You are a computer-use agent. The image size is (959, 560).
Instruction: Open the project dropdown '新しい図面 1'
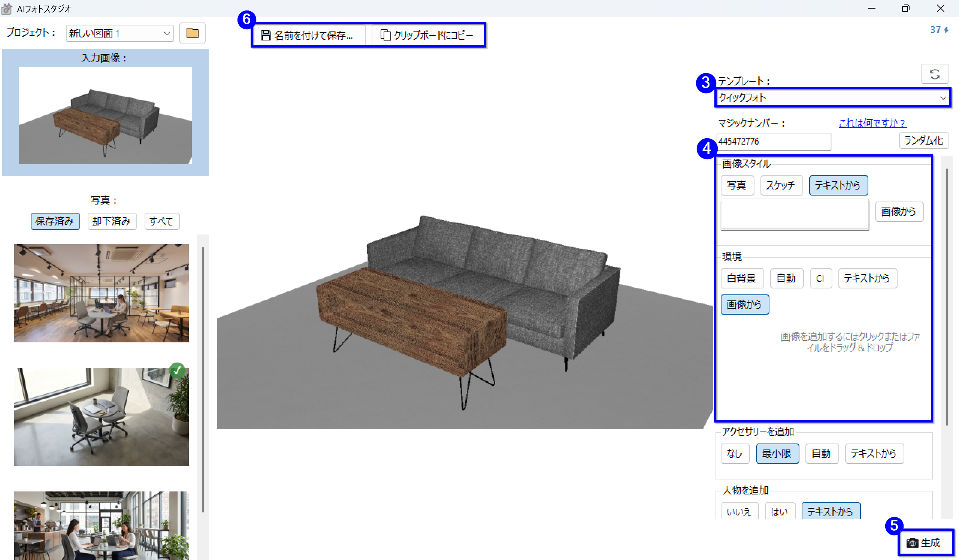pyautogui.click(x=120, y=33)
